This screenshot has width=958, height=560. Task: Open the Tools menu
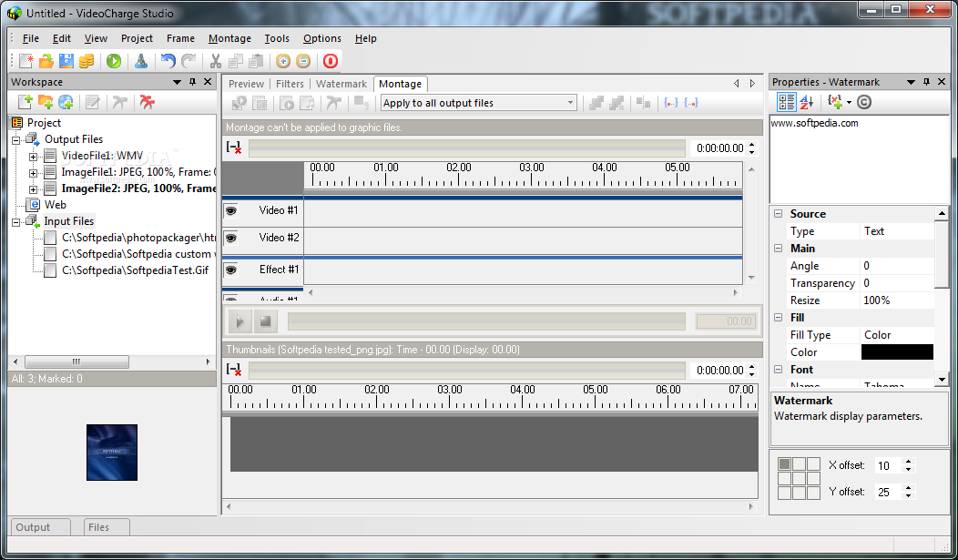[x=277, y=38]
